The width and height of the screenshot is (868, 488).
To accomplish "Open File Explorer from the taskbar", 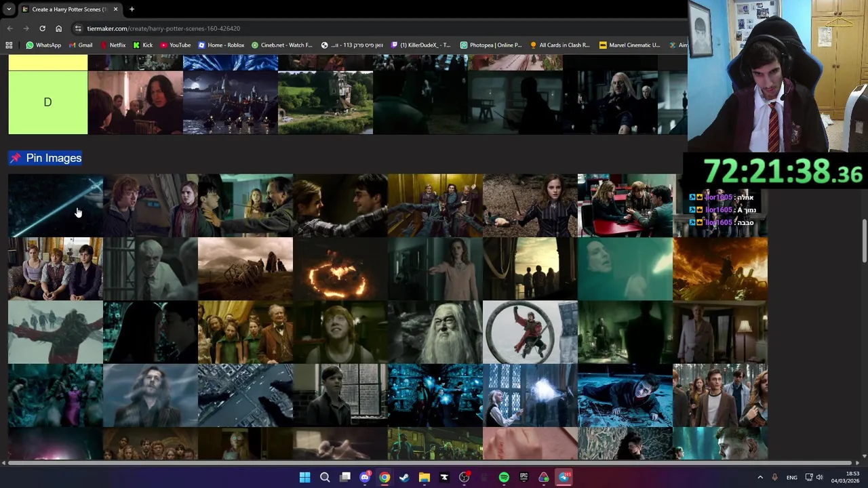I will [425, 477].
